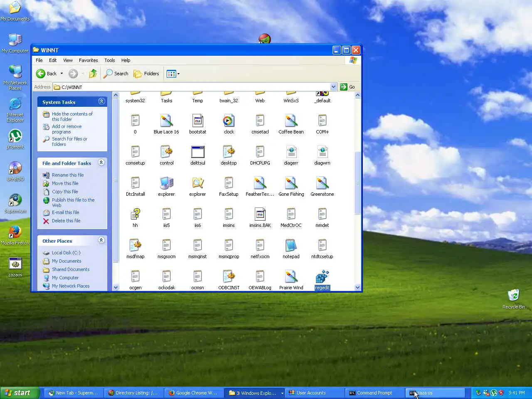
Task: Select the msdfmap settings file
Action: (x=135, y=246)
